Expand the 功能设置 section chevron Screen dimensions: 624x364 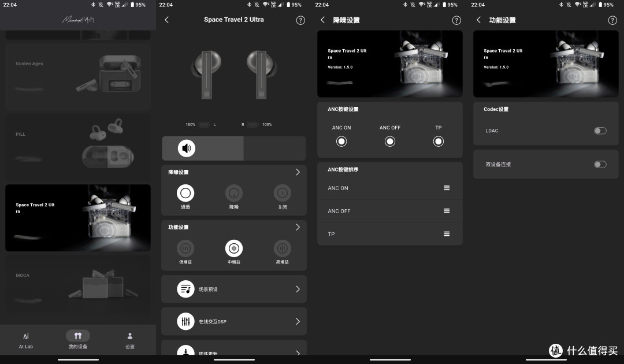[x=298, y=227]
